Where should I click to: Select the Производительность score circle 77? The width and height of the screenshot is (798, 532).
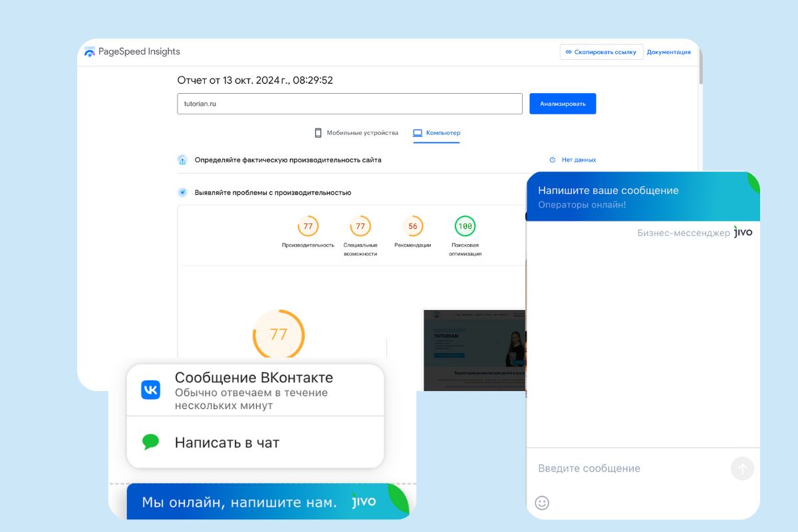point(308,226)
